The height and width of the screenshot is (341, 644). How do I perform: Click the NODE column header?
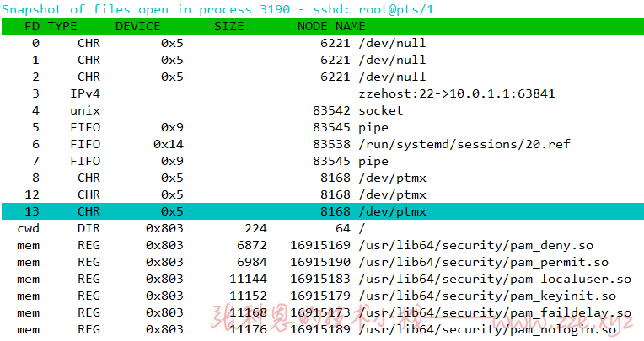tap(312, 26)
